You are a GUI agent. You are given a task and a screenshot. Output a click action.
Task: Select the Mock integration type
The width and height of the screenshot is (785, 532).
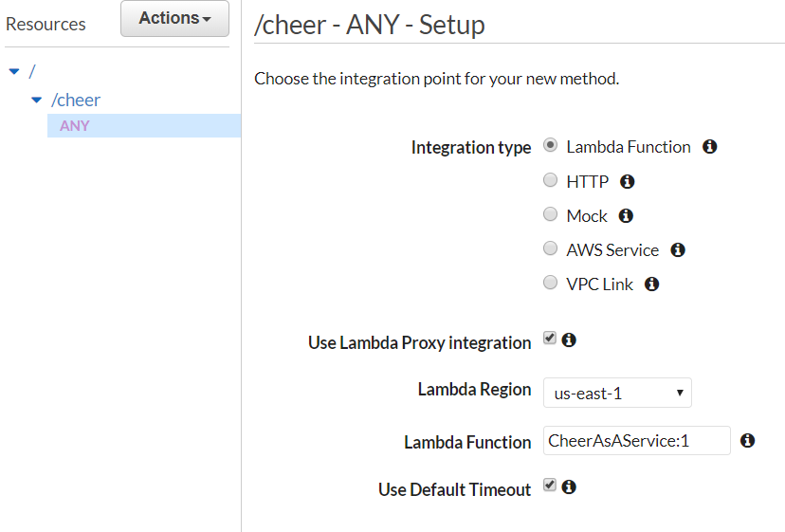tap(550, 214)
